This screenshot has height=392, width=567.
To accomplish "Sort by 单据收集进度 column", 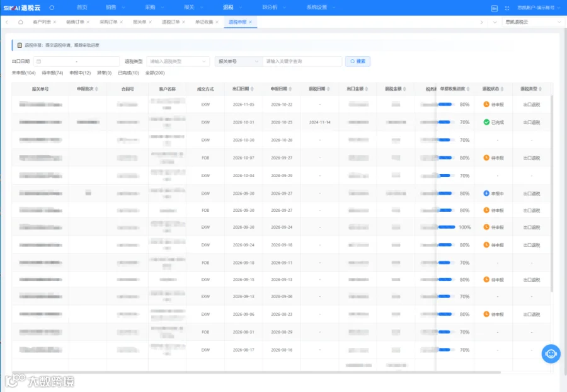I will 468,89.
